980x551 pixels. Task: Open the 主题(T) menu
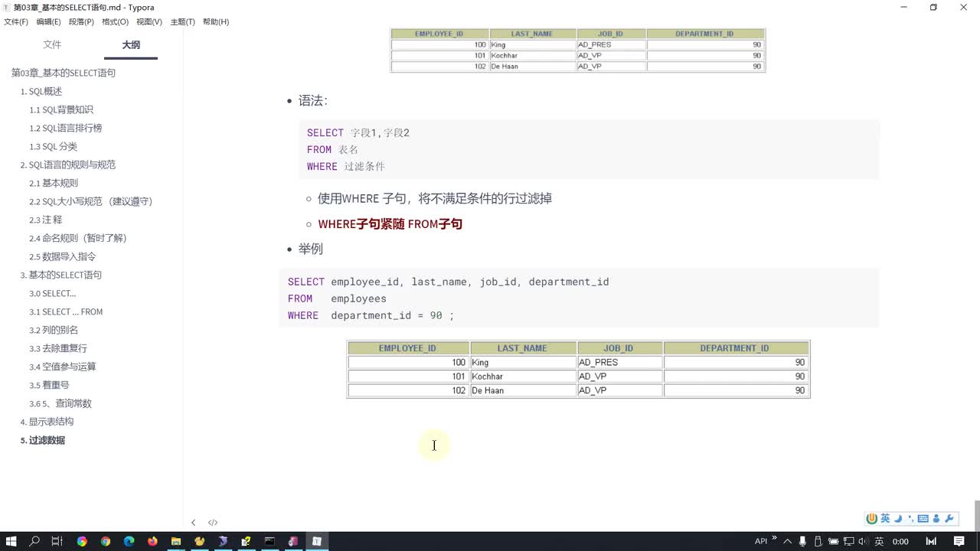(x=182, y=21)
